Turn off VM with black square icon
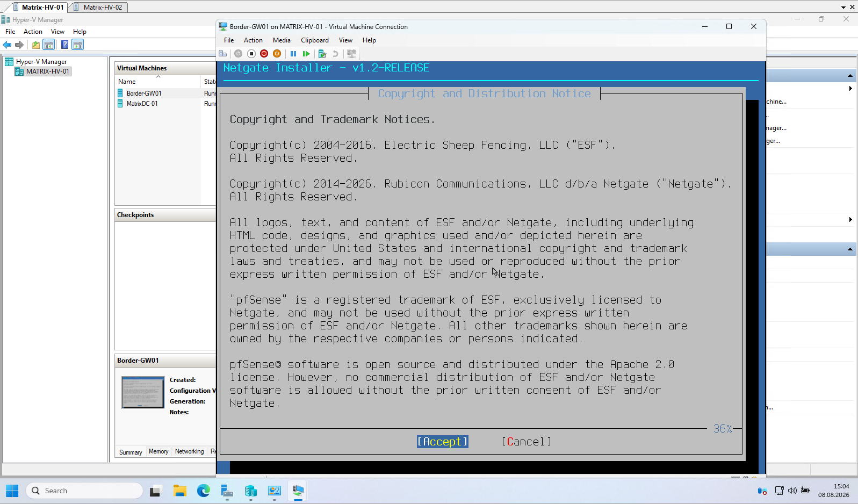Screen dimensions: 858x504 tap(251, 54)
